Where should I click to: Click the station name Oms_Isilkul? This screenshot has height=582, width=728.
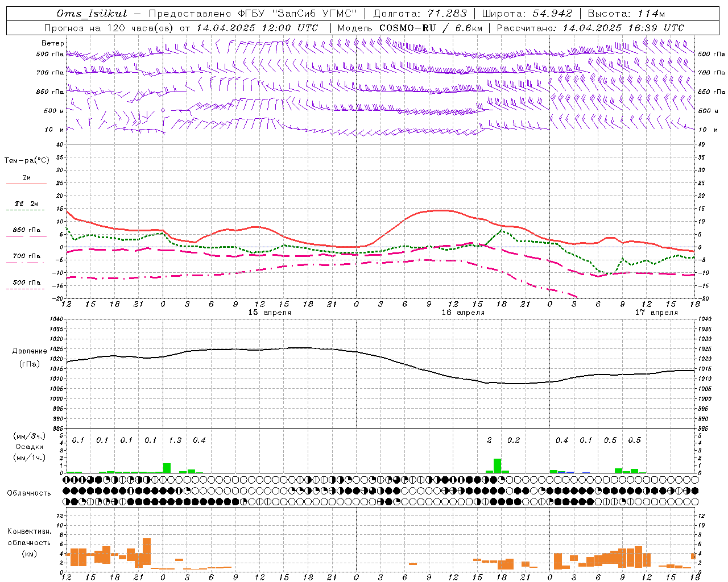[92, 14]
